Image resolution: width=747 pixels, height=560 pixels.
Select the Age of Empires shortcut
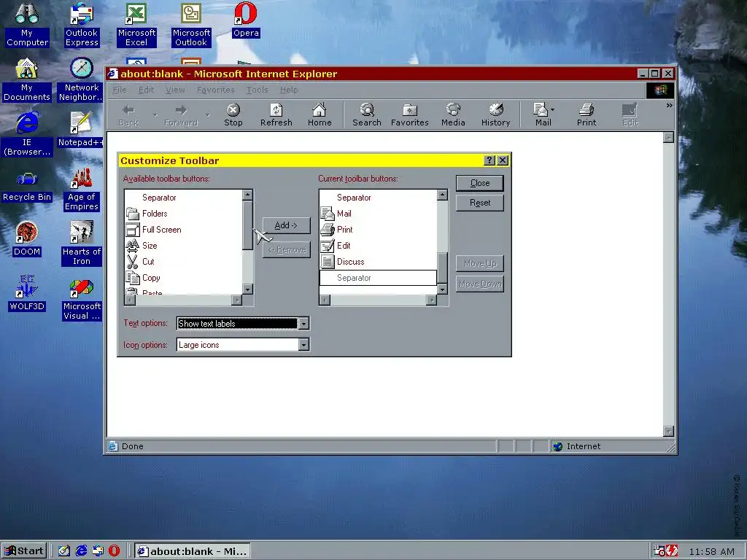pos(82,189)
